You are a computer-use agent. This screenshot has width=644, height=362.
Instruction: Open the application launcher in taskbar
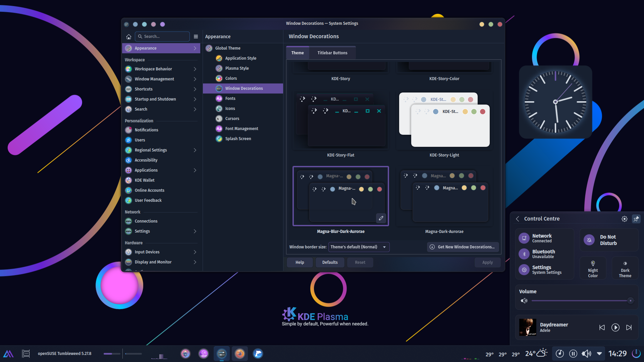pyautogui.click(x=8, y=354)
